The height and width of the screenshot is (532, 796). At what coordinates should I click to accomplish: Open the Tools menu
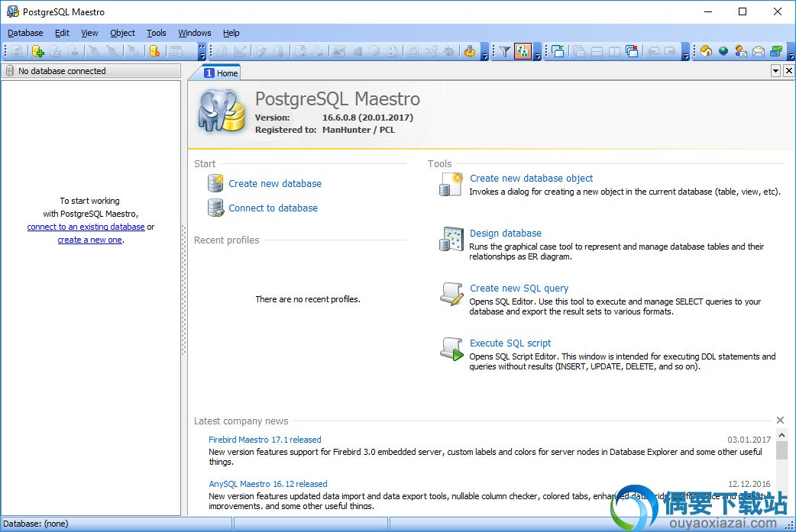click(157, 33)
